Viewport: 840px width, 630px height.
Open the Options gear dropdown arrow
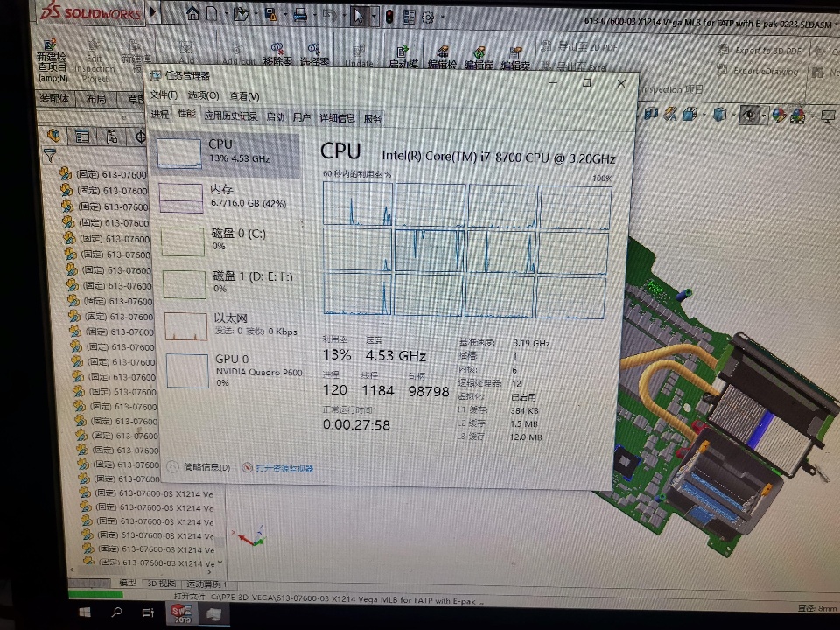pyautogui.click(x=443, y=17)
